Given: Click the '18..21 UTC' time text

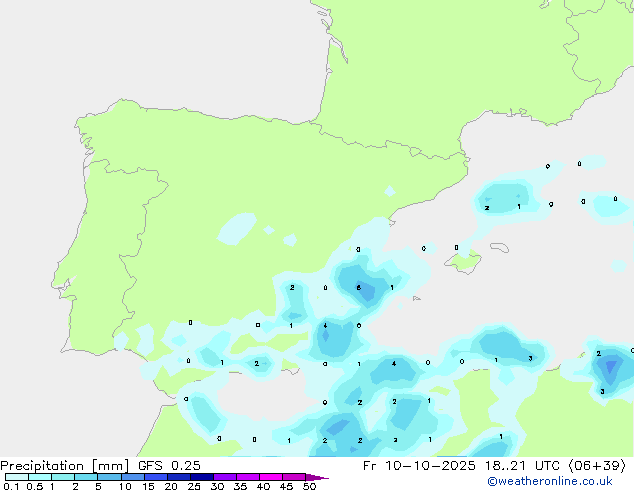Looking at the screenshot, I should [523, 465].
